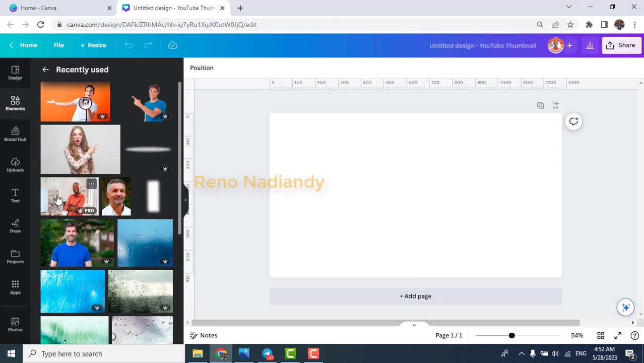Select the Draw tool
644x363 pixels.
click(15, 226)
